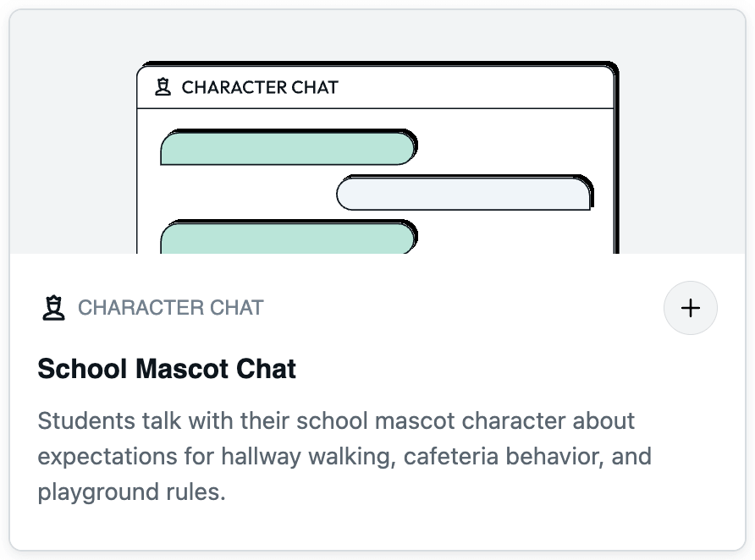Click the black CHARACTER CHAT text in the preview header
The height and width of the screenshot is (560, 755).
point(260,88)
